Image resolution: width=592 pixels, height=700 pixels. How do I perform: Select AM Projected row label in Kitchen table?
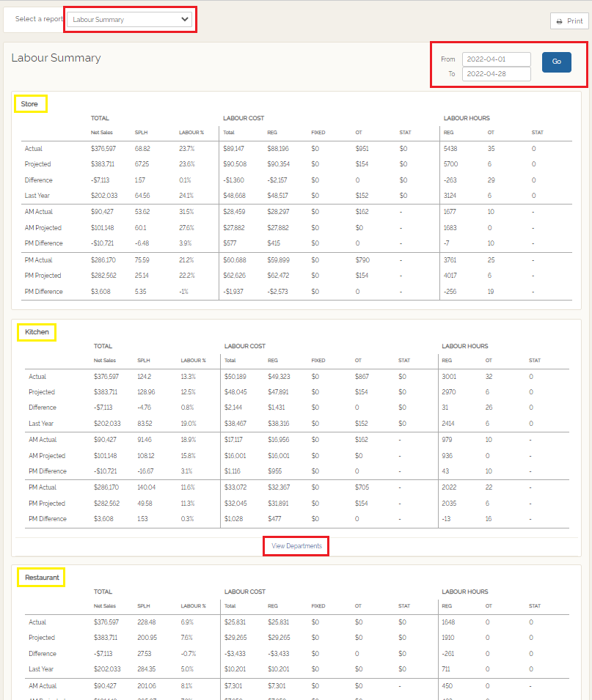pos(48,456)
